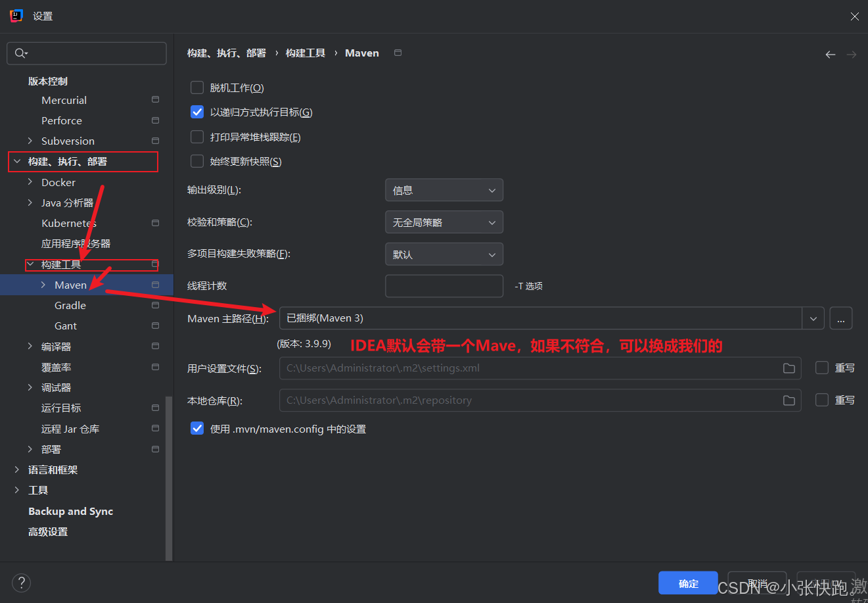Open the Maven 主路径 dropdown arrow
The image size is (868, 603).
click(x=813, y=318)
